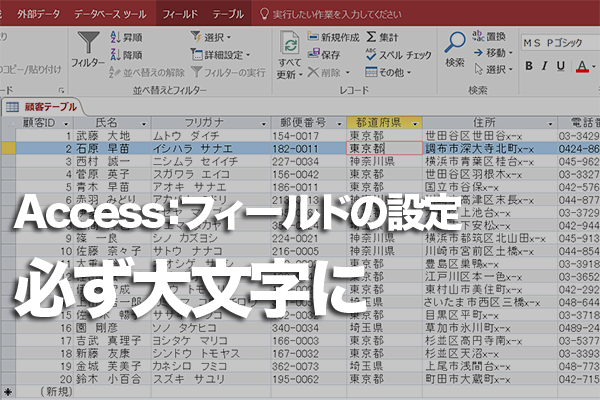
Task: Click the red font color A swatch
Action: tap(582, 66)
